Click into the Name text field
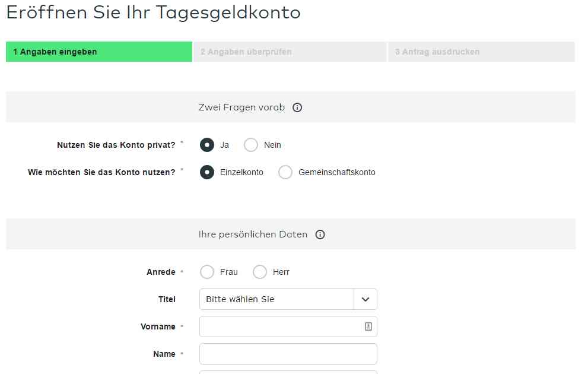This screenshot has width=588, height=374. [x=288, y=354]
